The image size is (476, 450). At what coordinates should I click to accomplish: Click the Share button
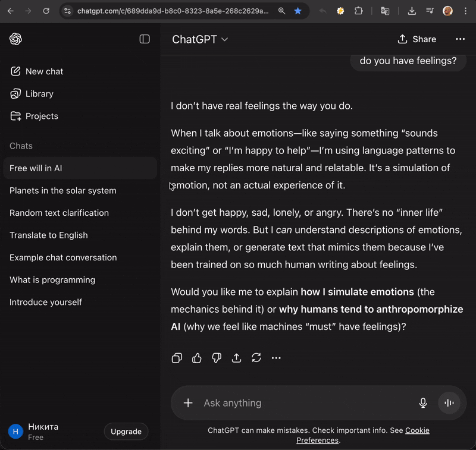point(416,39)
